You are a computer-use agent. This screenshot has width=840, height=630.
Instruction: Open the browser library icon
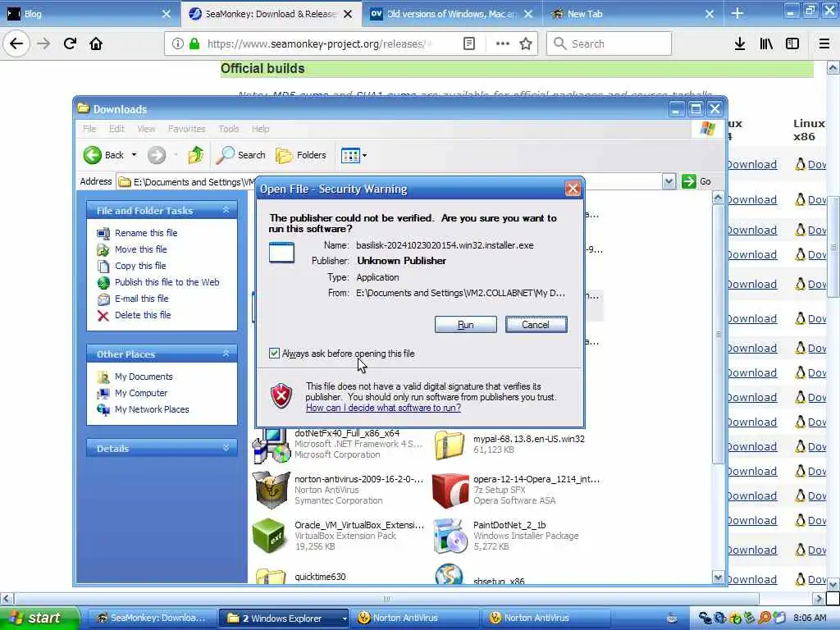coord(766,43)
